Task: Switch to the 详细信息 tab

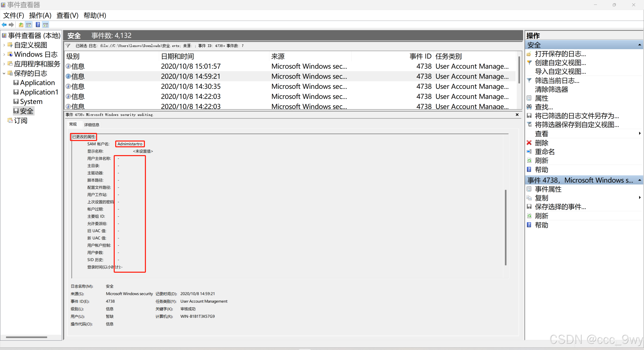Action: tap(92, 125)
